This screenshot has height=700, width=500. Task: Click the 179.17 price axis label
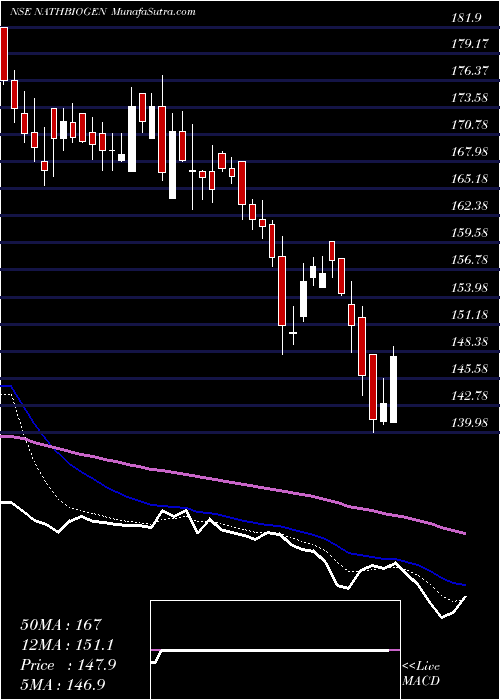tap(470, 44)
